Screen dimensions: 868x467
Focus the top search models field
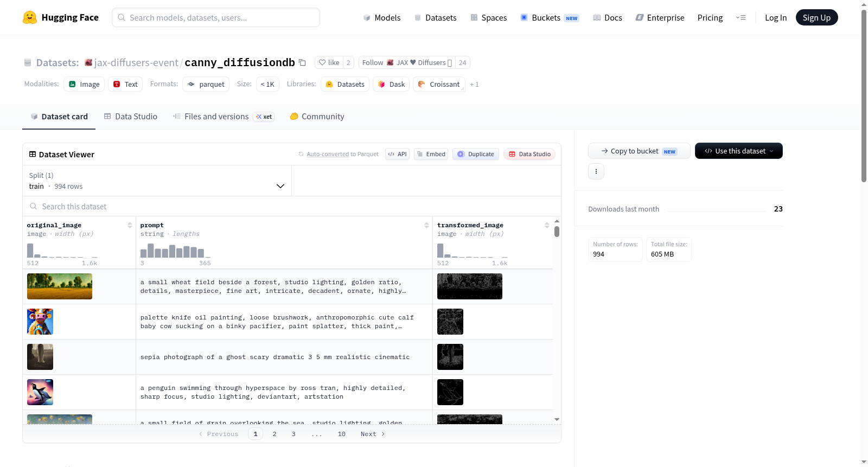(216, 17)
